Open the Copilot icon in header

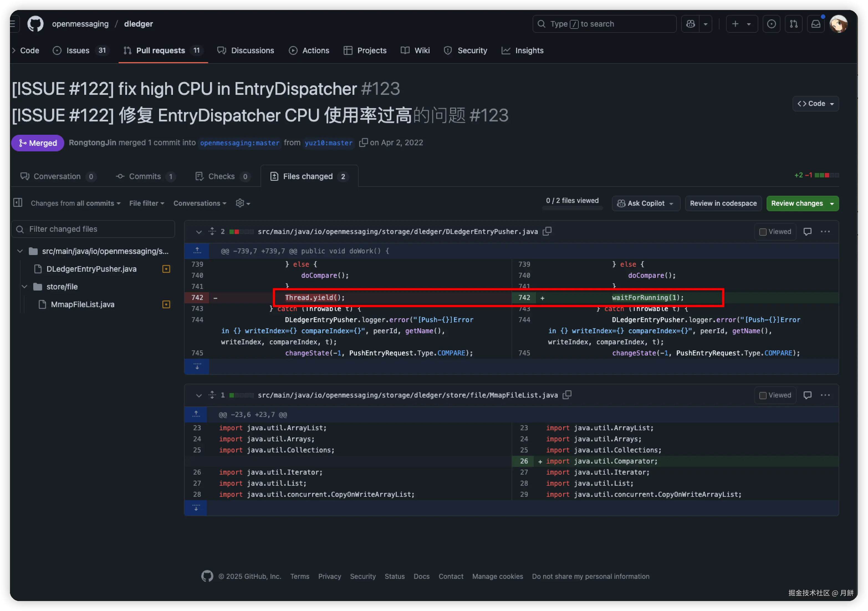[690, 24]
